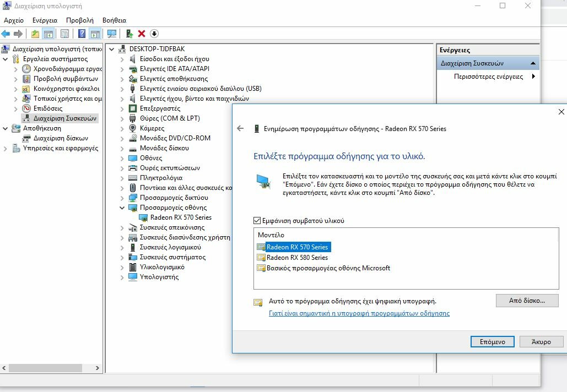Uncheck Εμφάνιση συμβατού υλικού checkbox
Screen dimensions: 567x392
257,220
